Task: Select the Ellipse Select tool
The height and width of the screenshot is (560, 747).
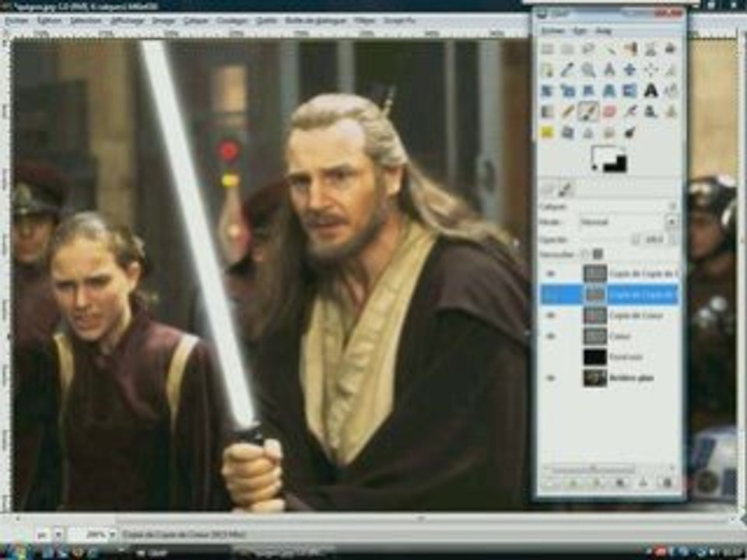Action: [x=567, y=49]
